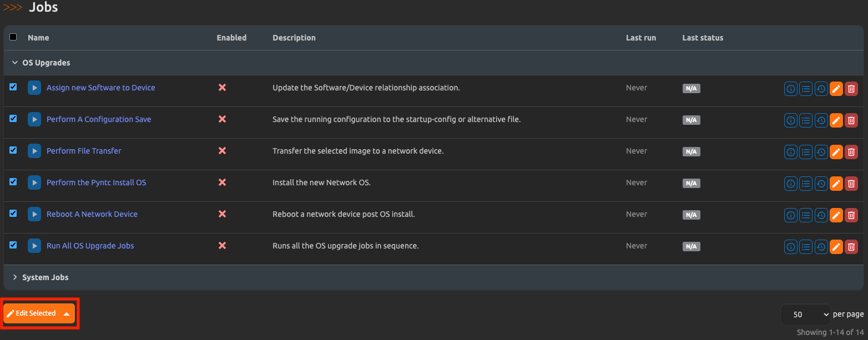Screen dimensions: 868x340
Task: Edit the Run All OS Upgrade Jobs row
Action: pos(836,247)
